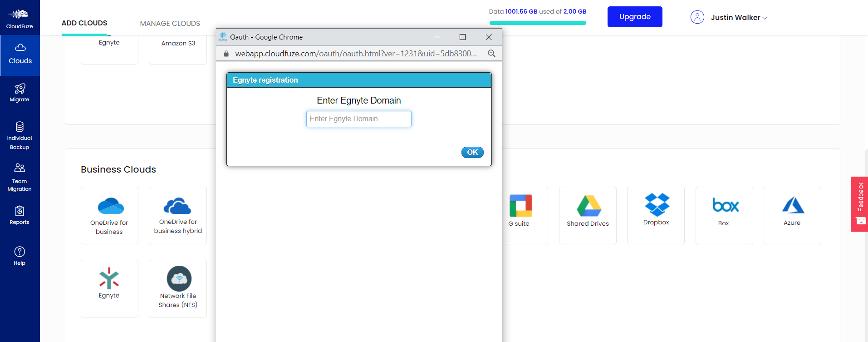Click the 'Enter Egnyte Domain' label
The image size is (868, 342).
point(359,100)
